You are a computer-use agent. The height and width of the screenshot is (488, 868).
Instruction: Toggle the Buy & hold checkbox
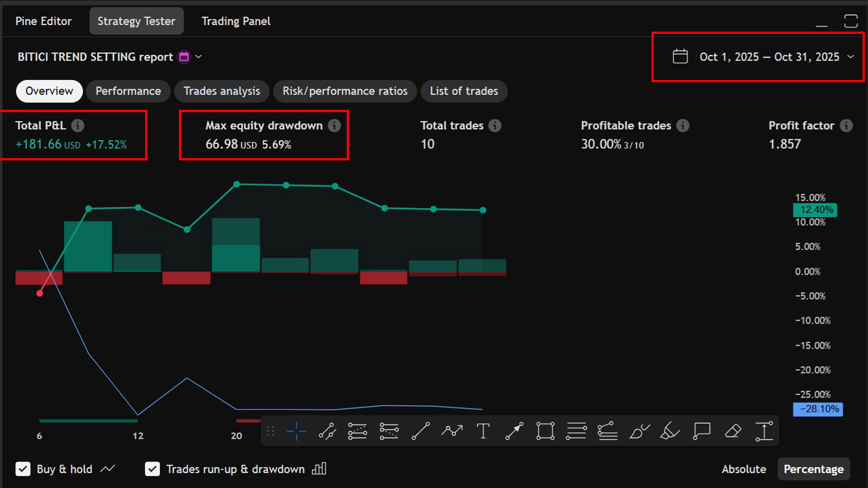click(x=23, y=469)
